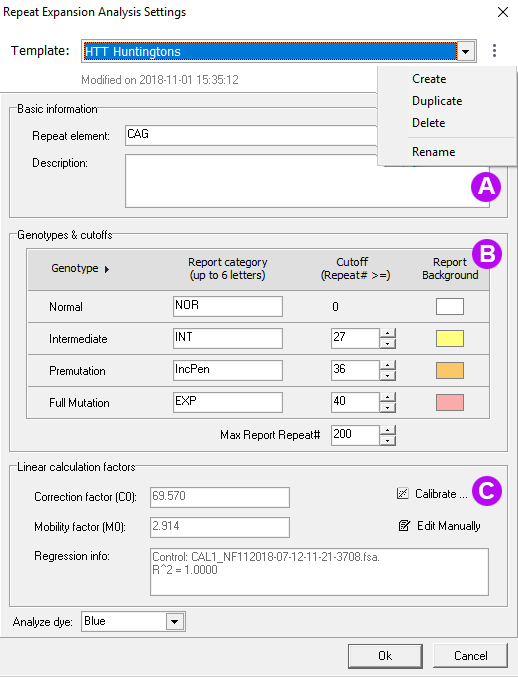
Task: Pick the Premutation orange background swatch
Action: pos(450,370)
